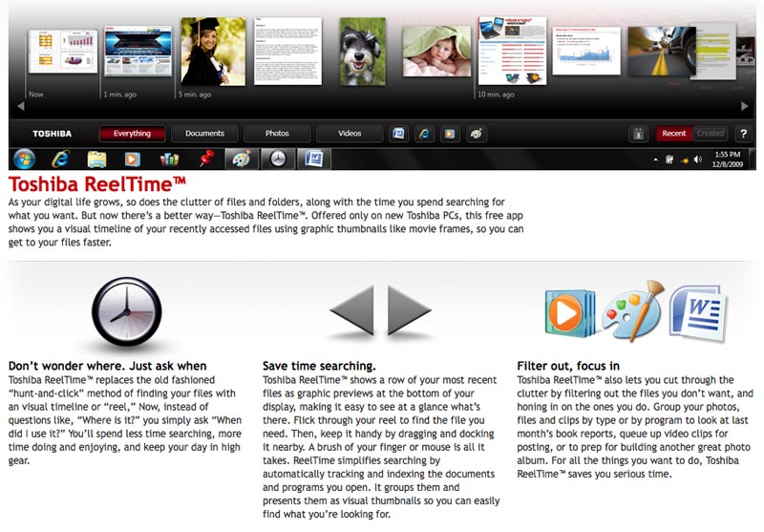Launch Word from the Windows taskbar

point(313,159)
